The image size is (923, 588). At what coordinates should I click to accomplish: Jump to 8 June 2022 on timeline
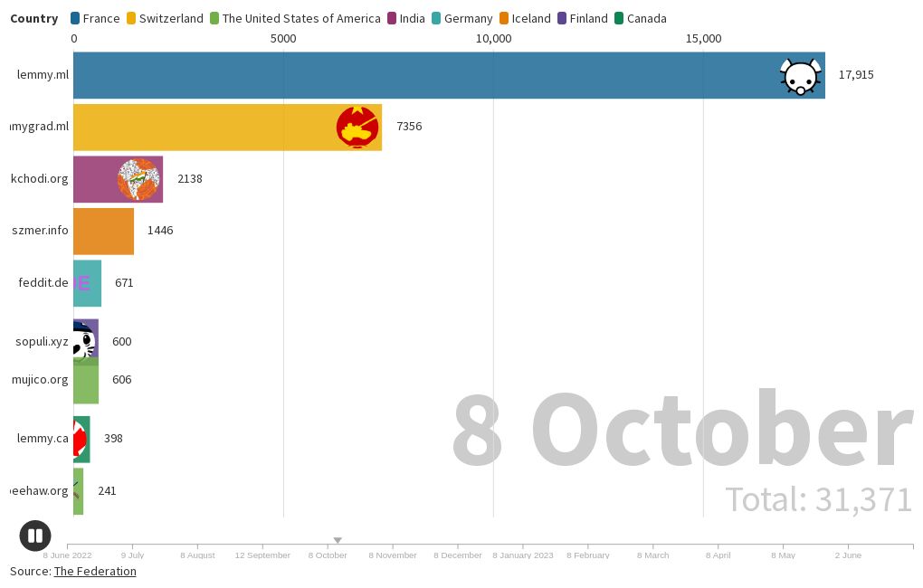[67, 555]
